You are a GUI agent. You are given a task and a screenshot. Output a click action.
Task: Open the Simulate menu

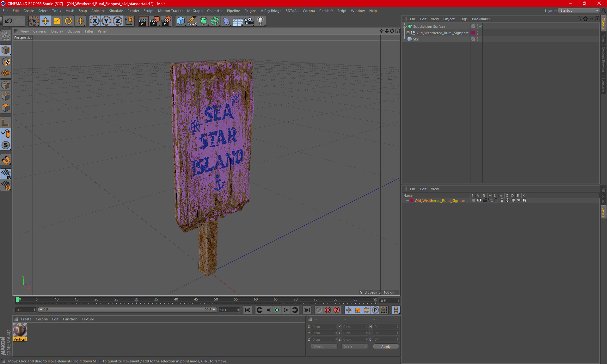point(116,11)
